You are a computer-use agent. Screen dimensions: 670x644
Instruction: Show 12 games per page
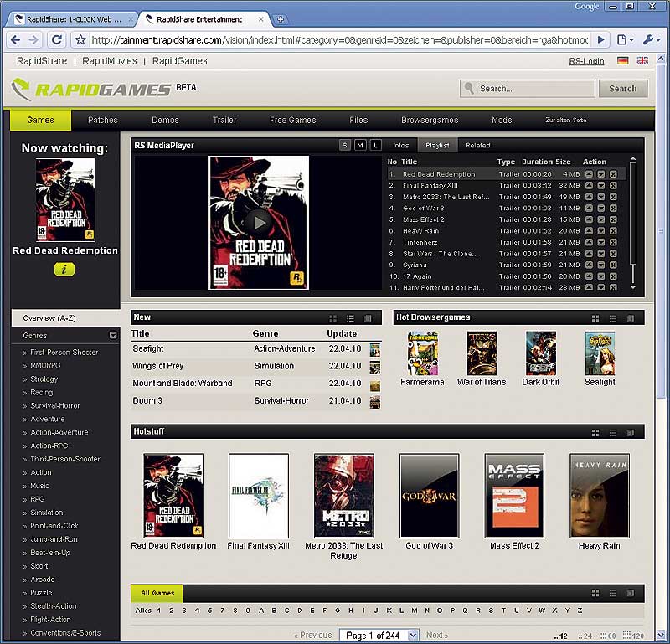560,636
